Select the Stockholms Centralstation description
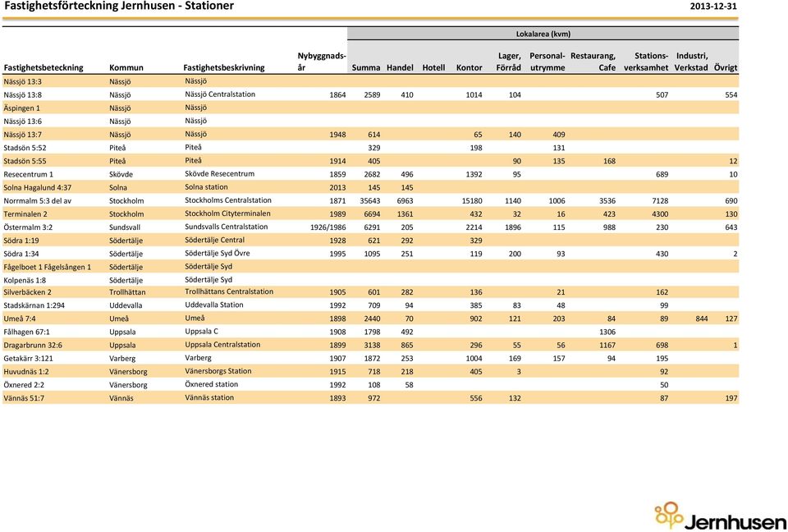Viewport: 788px width, 532px height. (x=228, y=200)
